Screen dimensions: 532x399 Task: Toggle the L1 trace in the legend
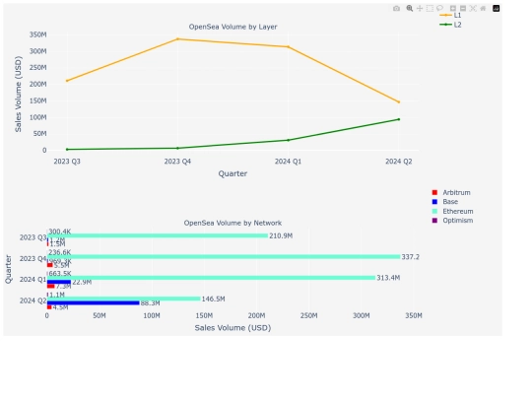click(x=450, y=15)
